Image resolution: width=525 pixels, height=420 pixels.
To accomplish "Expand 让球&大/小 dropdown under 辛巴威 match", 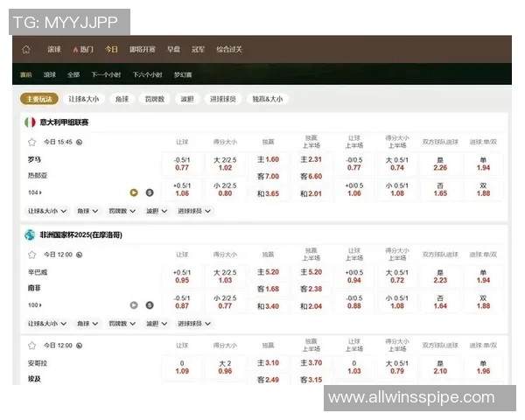I will [47, 324].
